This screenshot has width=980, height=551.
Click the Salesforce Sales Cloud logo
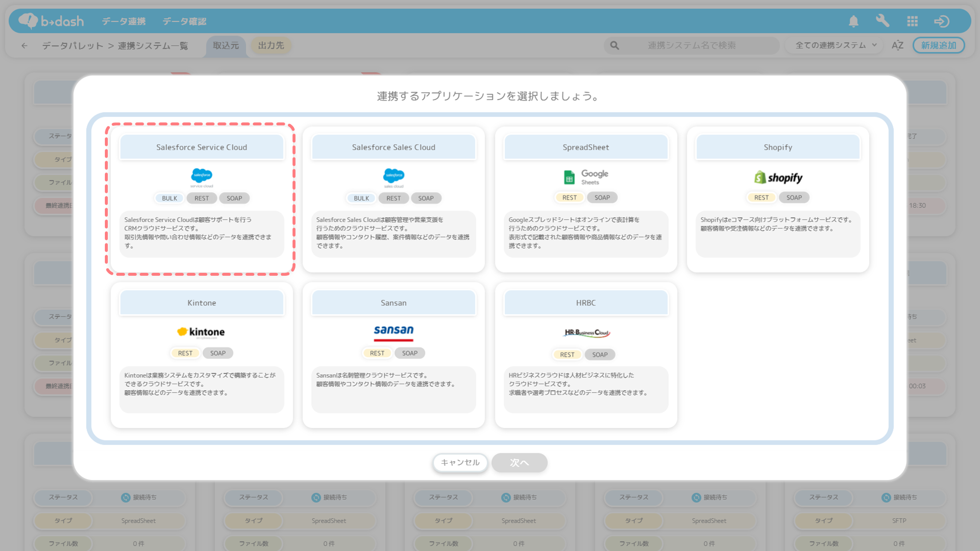(393, 177)
